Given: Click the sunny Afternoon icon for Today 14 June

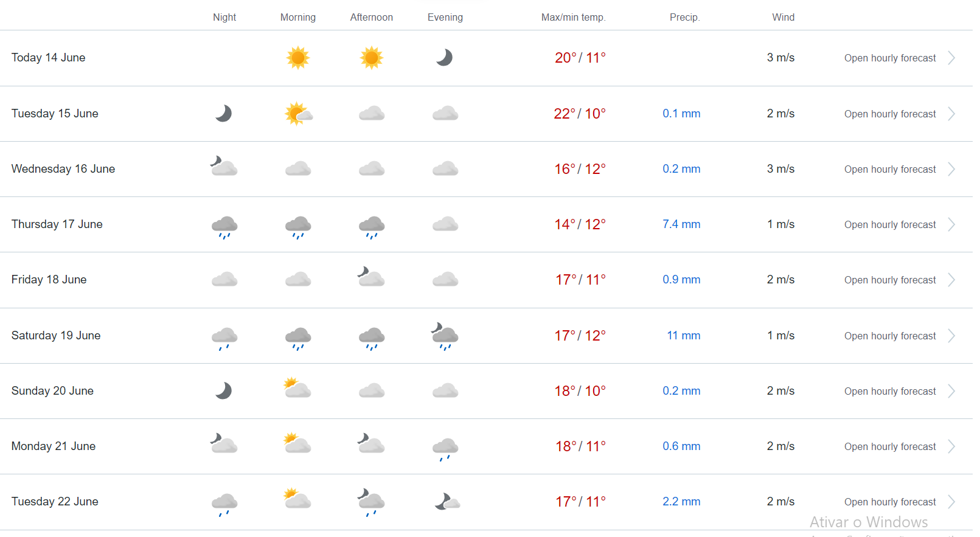Looking at the screenshot, I should pos(372,58).
